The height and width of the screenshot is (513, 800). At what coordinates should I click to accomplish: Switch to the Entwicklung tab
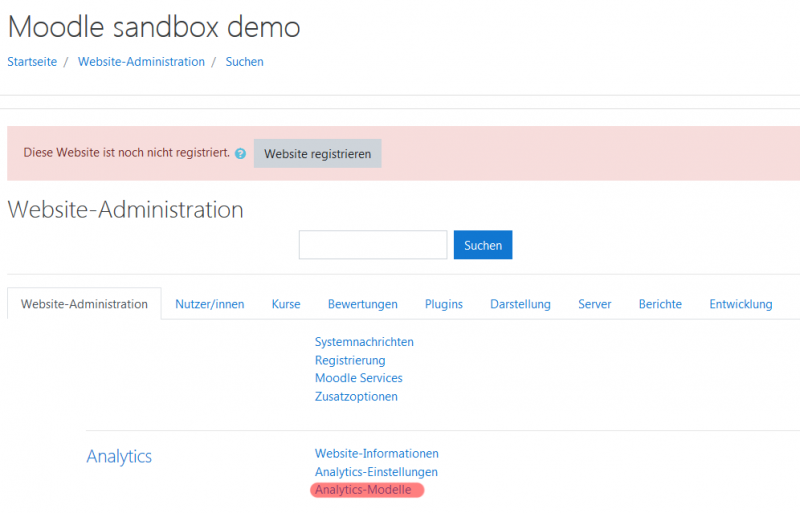pyautogui.click(x=741, y=304)
